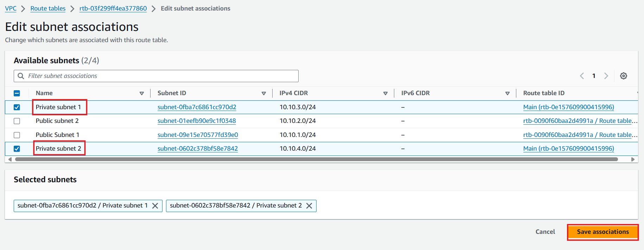The image size is (644, 250).
Task: Click the search magnifier icon in filter box
Action: (x=21, y=76)
